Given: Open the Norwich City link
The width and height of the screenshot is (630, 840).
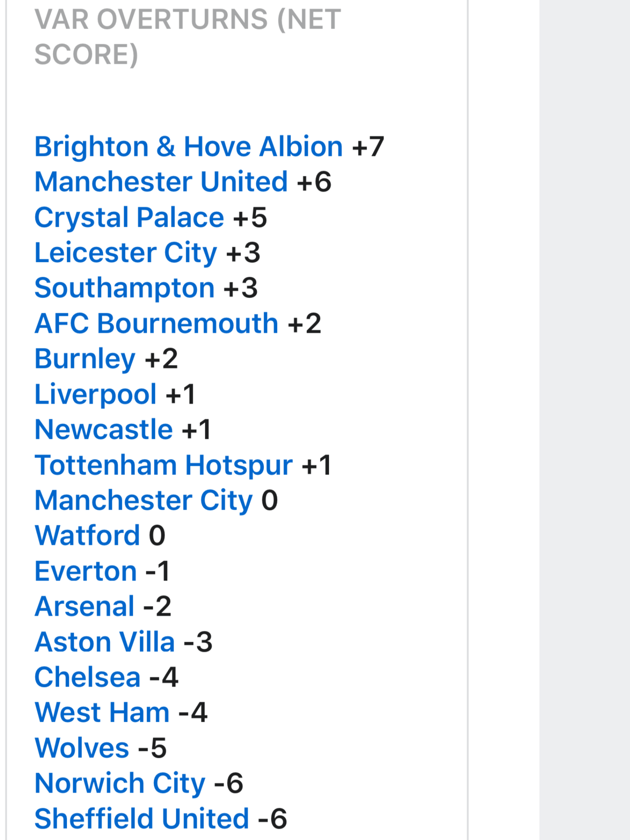Looking at the screenshot, I should click(120, 783).
